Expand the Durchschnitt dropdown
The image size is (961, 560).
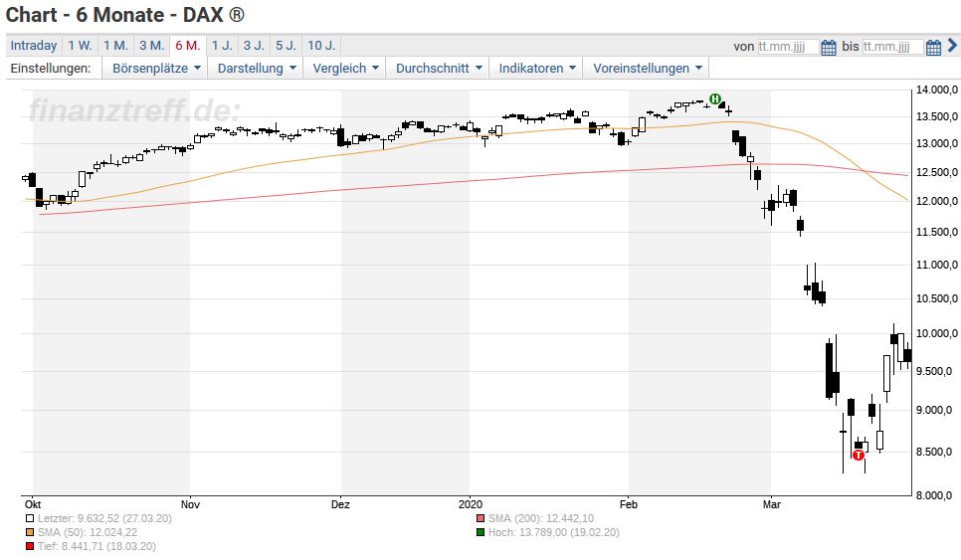coord(438,68)
